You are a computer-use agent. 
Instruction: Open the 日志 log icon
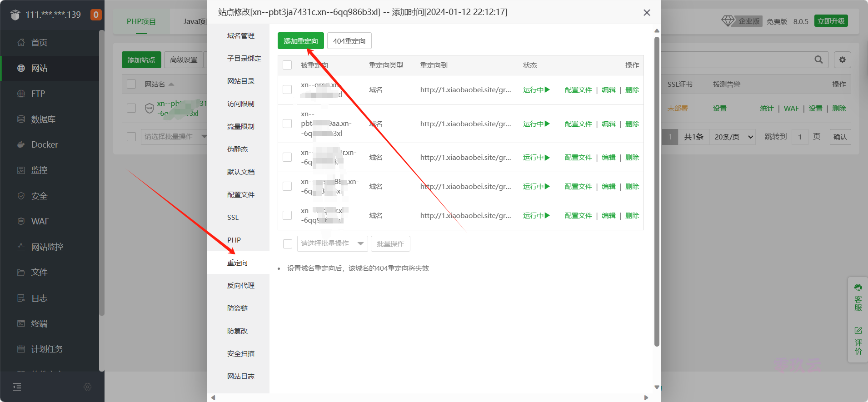21,298
